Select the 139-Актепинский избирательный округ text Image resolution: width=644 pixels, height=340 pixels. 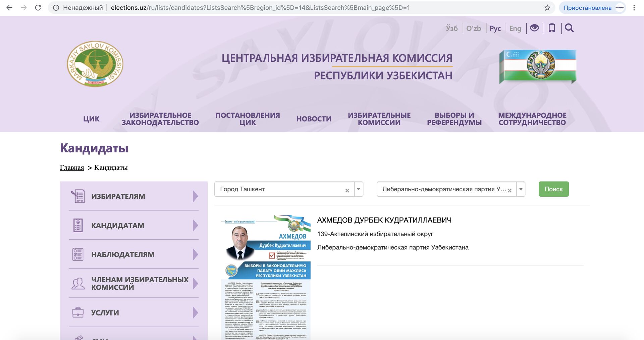(375, 234)
